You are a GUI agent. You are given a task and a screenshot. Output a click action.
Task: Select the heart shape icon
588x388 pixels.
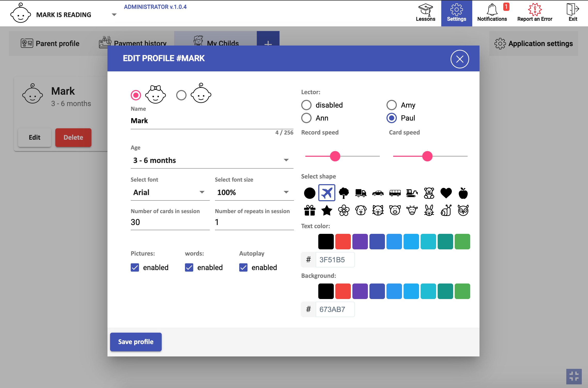446,192
